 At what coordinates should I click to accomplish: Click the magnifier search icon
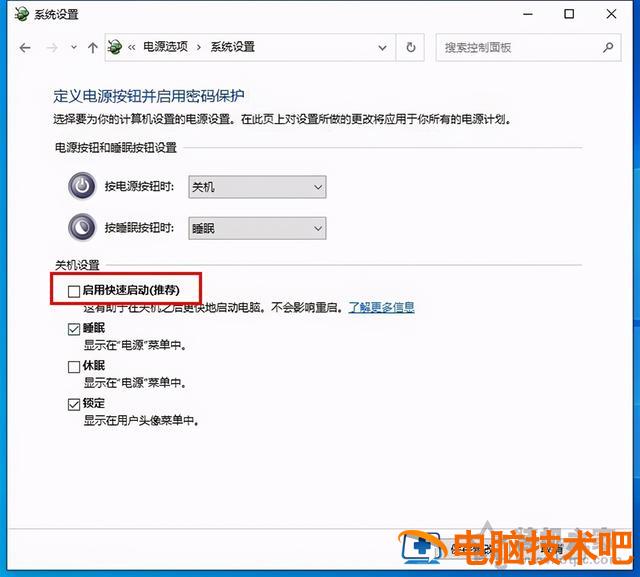608,47
